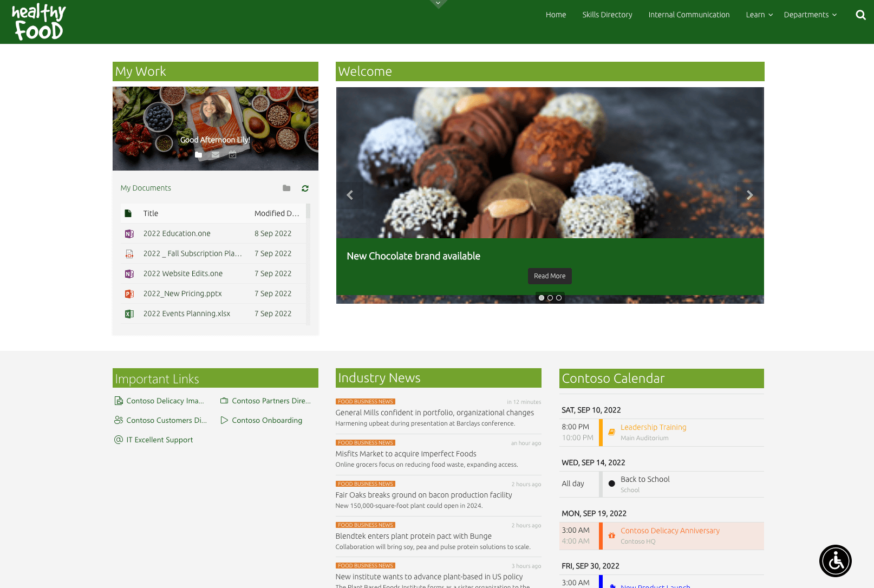The height and width of the screenshot is (588, 874).
Task: Open Internal Communication navigation item
Action: 689,15
